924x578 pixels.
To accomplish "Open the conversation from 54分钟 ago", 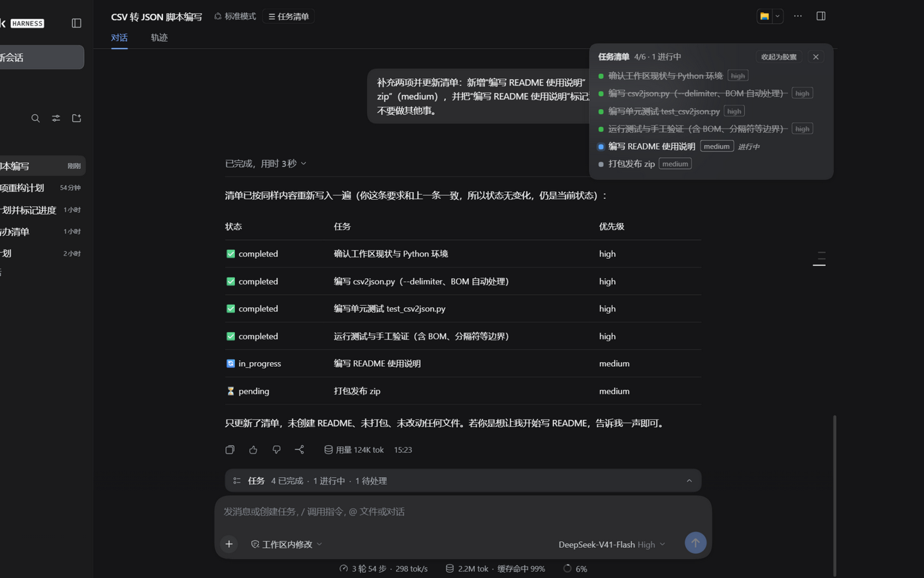I will (42, 188).
